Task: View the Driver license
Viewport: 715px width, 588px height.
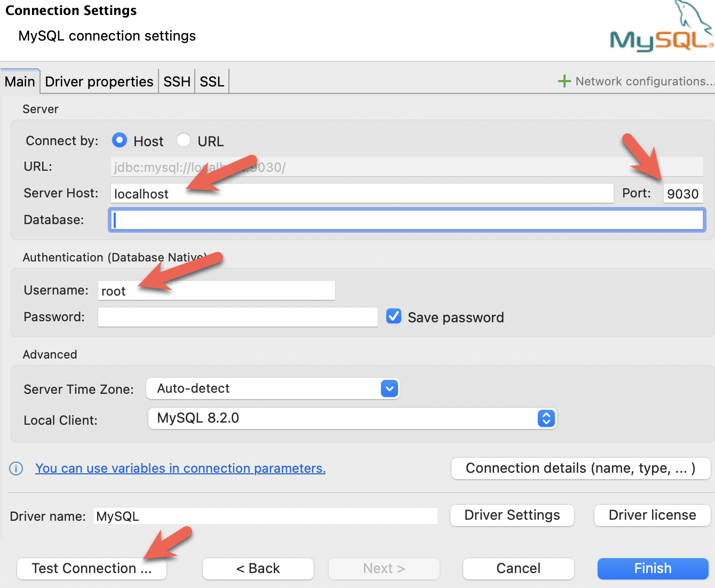Action: 652,515
